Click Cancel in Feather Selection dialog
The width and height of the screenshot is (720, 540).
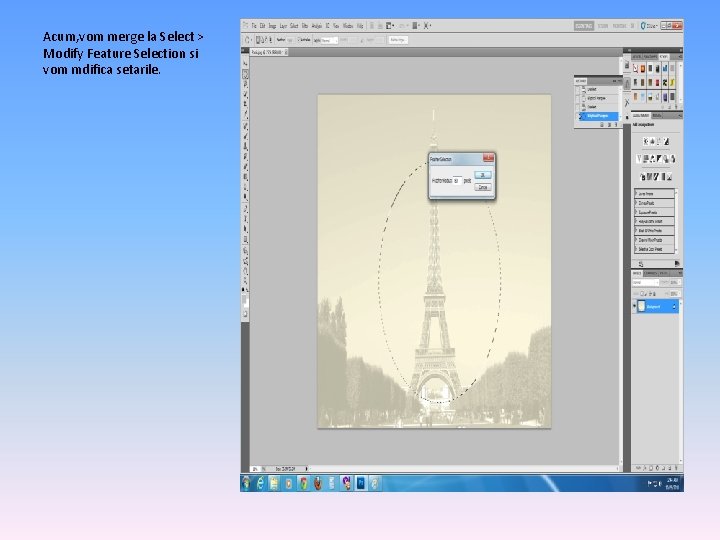point(482,187)
